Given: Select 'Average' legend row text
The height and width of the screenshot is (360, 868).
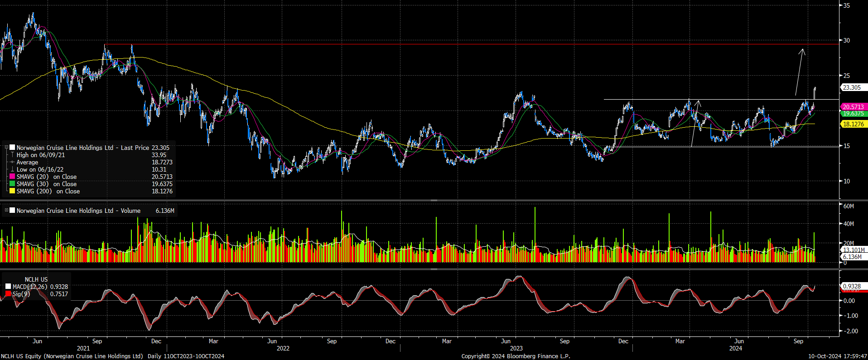Looking at the screenshot, I should click(x=27, y=162).
